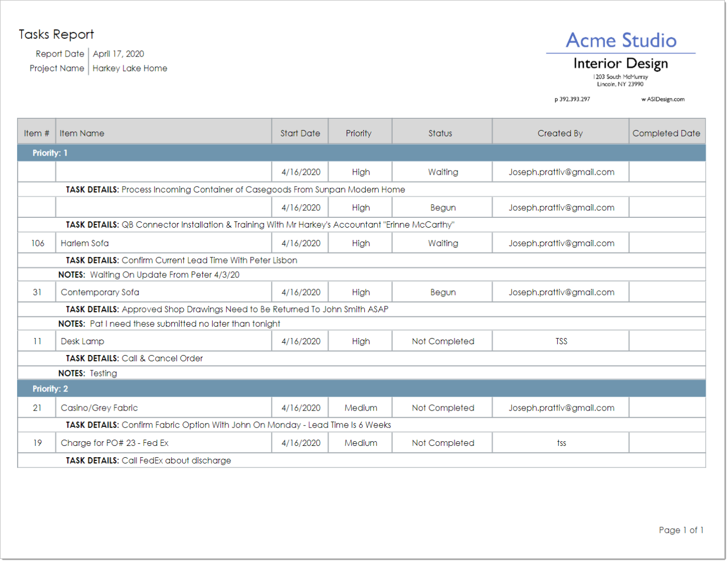Viewport: 728px width, 562px height.
Task: Click creator email in Casino/Grey Fabric row
Action: (x=561, y=408)
